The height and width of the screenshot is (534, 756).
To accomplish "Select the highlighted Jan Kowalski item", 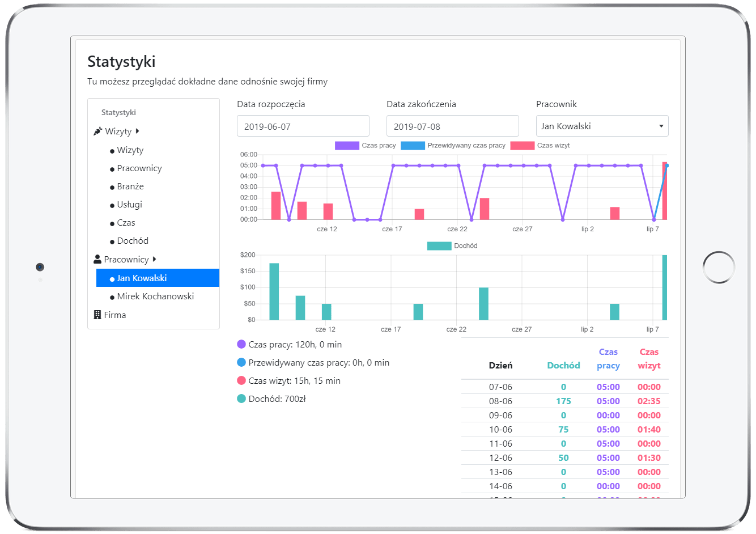I will (142, 278).
